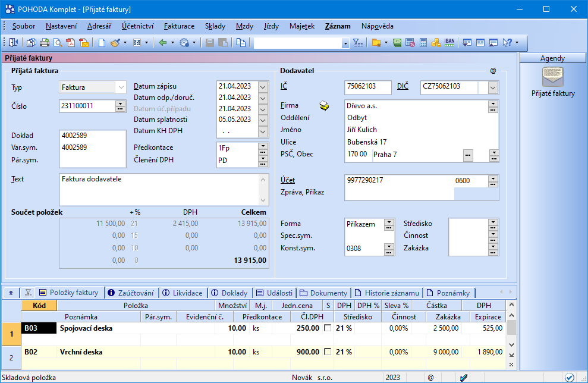Screen dimensions: 588x383
Task: Switch to the Zaúčtování tab
Action: 131,293
